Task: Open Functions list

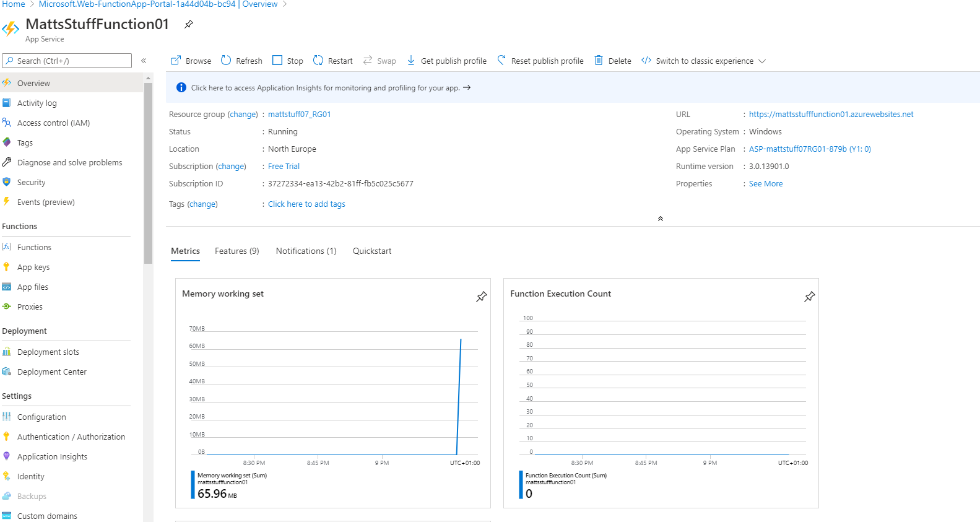Action: click(x=71, y=247)
